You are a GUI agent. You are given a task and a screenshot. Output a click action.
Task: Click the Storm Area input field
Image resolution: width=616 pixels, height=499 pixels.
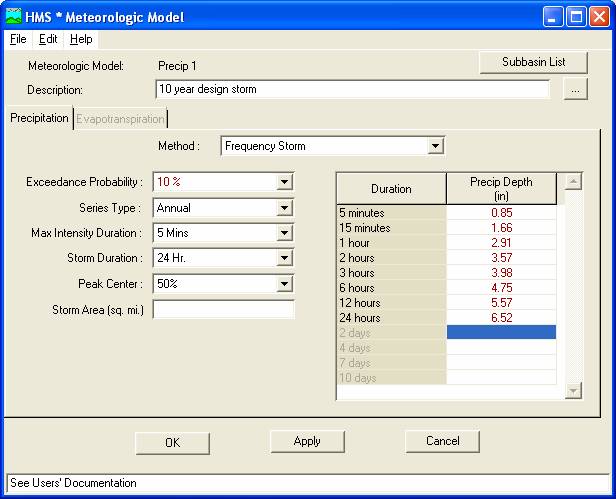pos(224,310)
